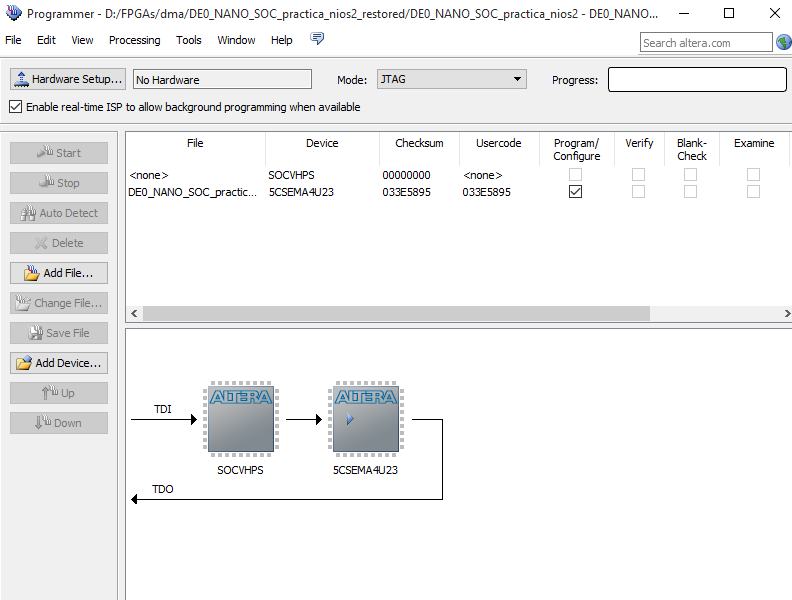792x600 pixels.
Task: Check Examine for 5CSEMA4U23 row
Action: 754,192
